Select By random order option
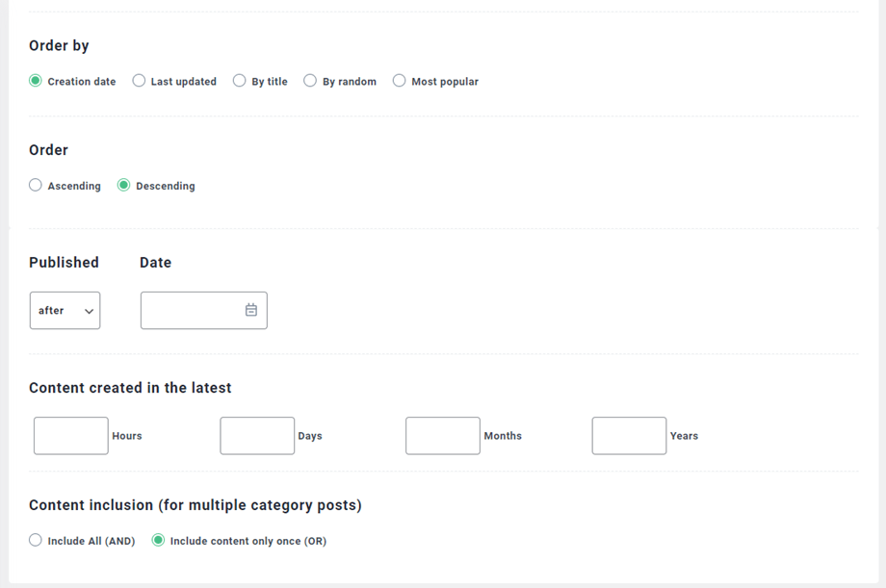886x588 pixels. click(310, 81)
